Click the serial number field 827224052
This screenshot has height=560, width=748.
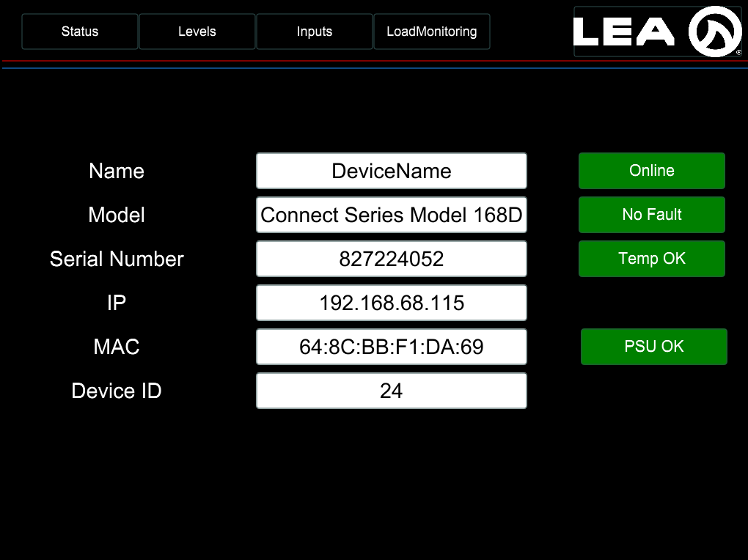click(x=392, y=259)
